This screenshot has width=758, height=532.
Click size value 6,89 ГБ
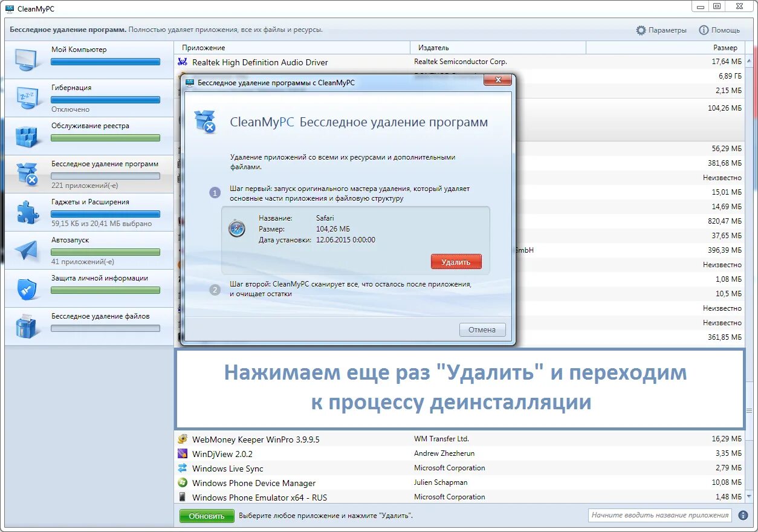point(730,76)
